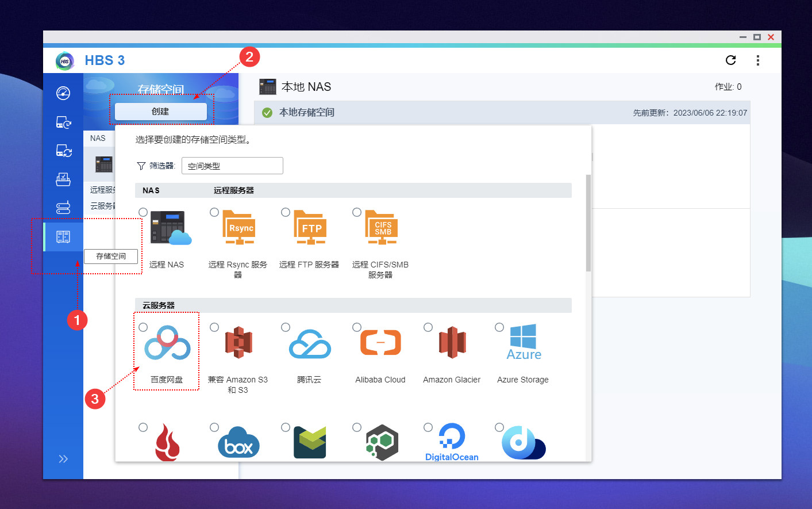
Task: Choose the Azure Storage radio button
Action: pyautogui.click(x=499, y=327)
